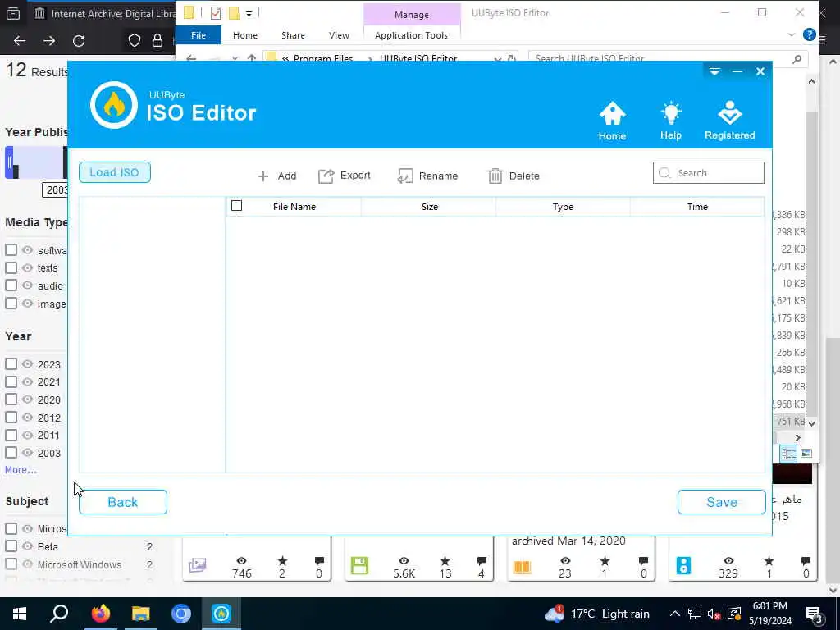Check the audio media type filter

pos(11,285)
